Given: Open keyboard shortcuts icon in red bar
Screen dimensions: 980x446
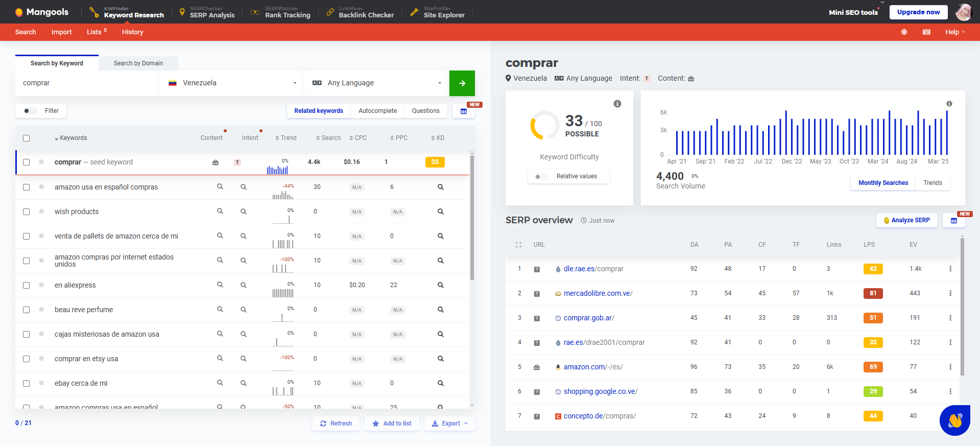Looking at the screenshot, I should (926, 32).
